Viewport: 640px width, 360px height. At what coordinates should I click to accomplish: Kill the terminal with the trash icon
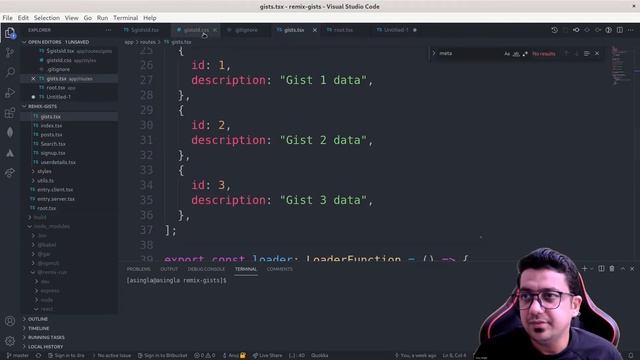click(612, 269)
